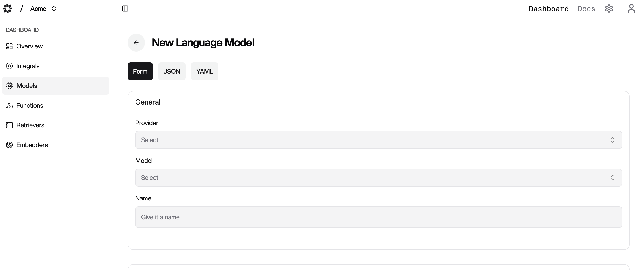Focus the Name input field
The image size is (644, 270).
(x=378, y=217)
